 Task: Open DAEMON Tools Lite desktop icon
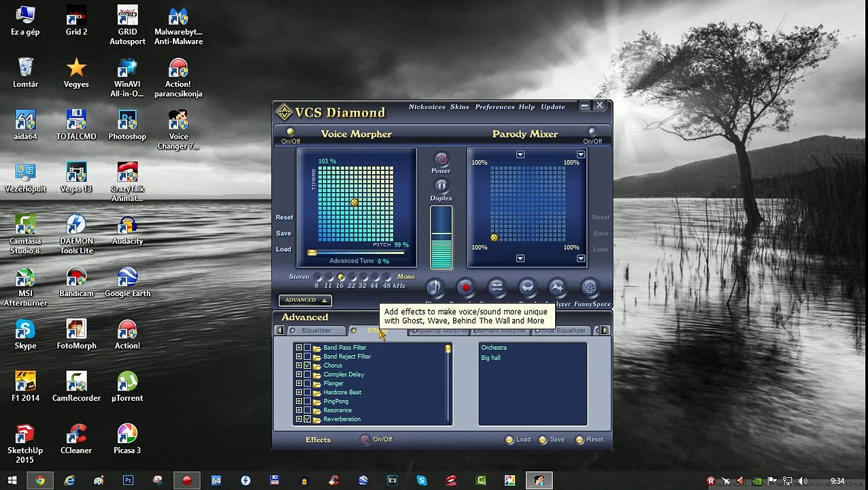[76, 235]
